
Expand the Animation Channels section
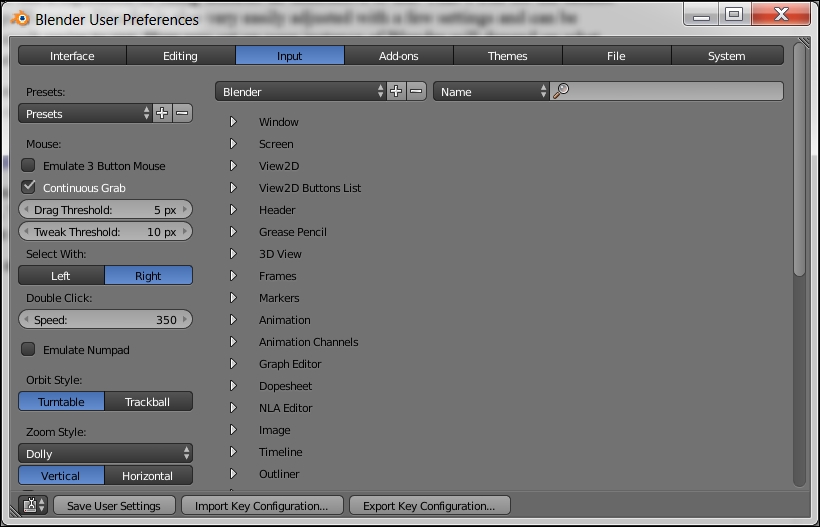click(233, 341)
